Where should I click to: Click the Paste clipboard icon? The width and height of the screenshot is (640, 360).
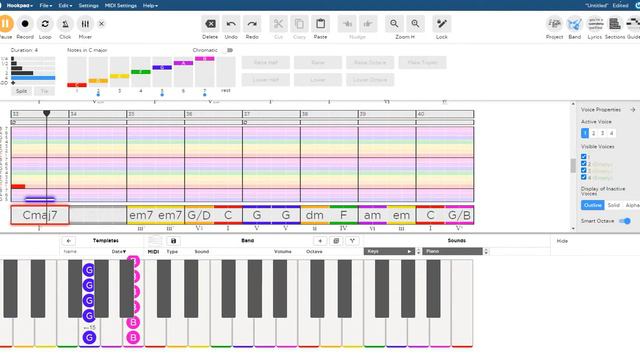[x=320, y=24]
